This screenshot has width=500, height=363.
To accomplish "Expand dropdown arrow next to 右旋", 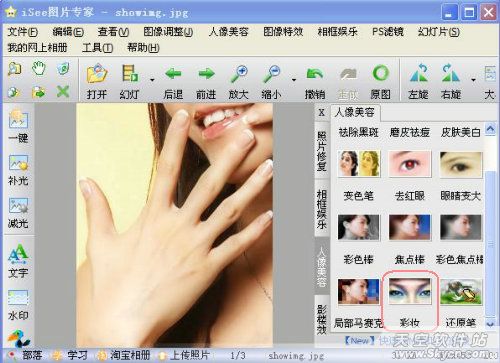I will (x=473, y=80).
